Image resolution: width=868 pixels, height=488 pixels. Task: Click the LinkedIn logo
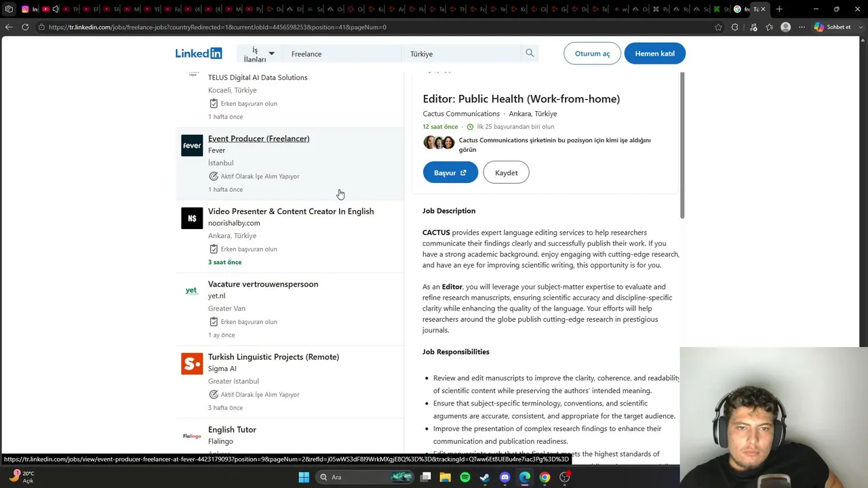199,54
